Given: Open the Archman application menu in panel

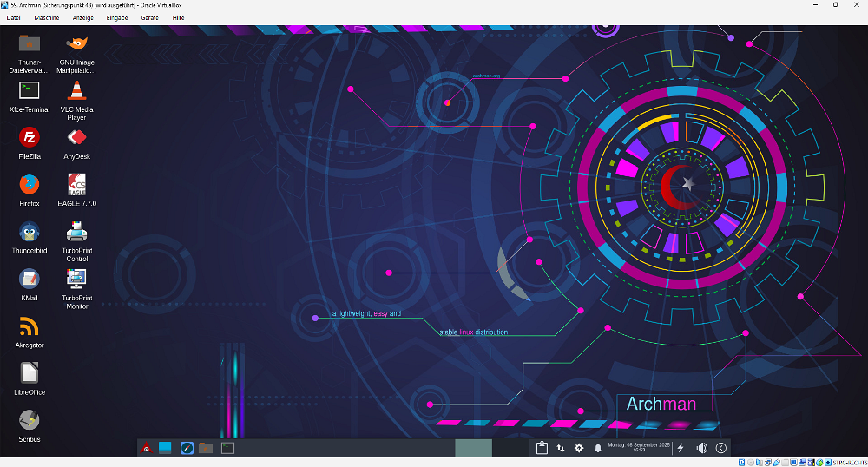Looking at the screenshot, I should [x=148, y=448].
